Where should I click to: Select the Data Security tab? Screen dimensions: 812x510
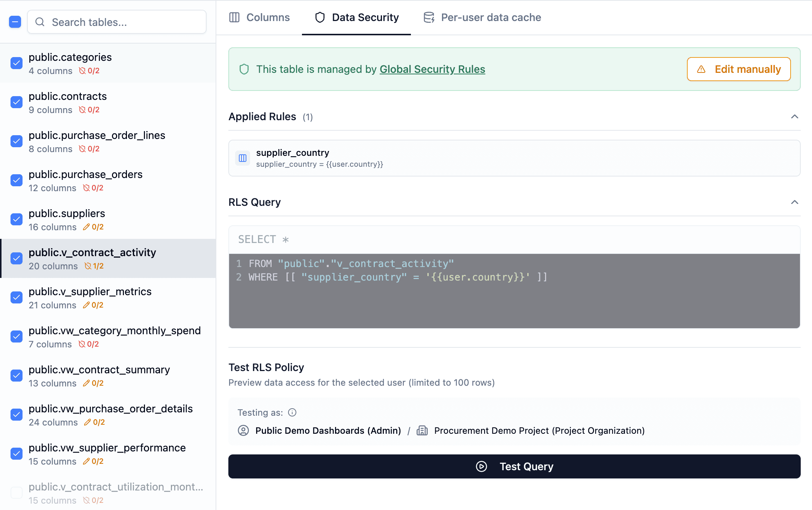pos(356,17)
